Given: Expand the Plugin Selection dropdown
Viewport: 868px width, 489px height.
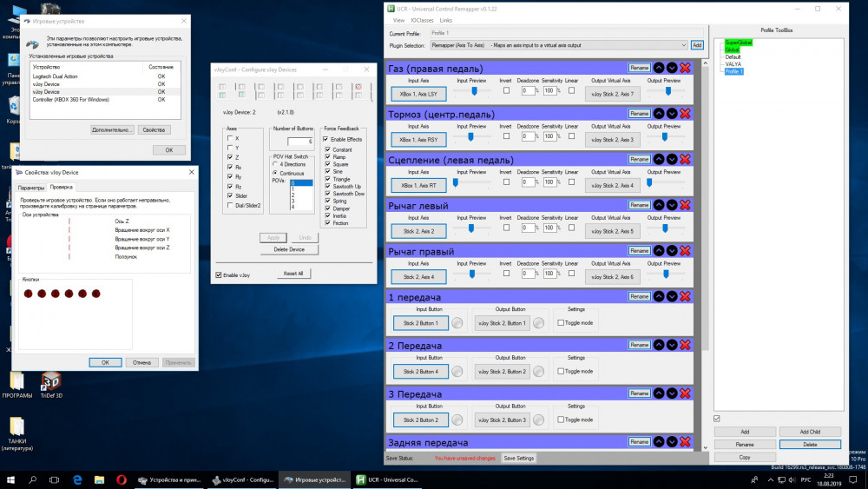Looking at the screenshot, I should tap(684, 45).
